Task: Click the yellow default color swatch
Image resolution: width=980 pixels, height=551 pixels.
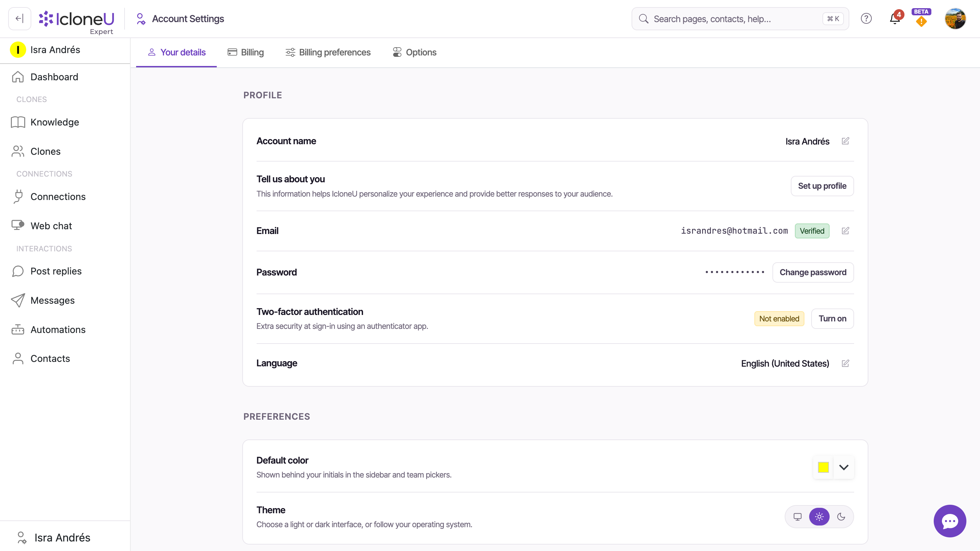Action: tap(823, 467)
